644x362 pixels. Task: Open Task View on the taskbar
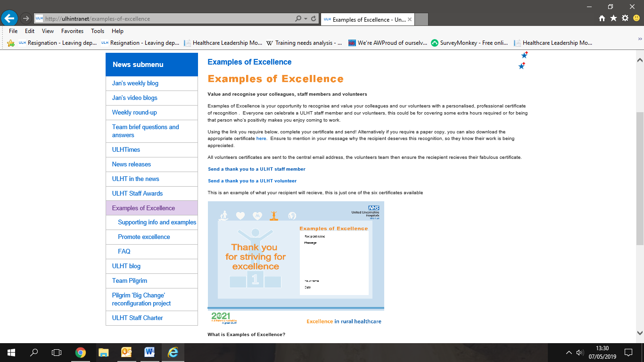click(57, 353)
